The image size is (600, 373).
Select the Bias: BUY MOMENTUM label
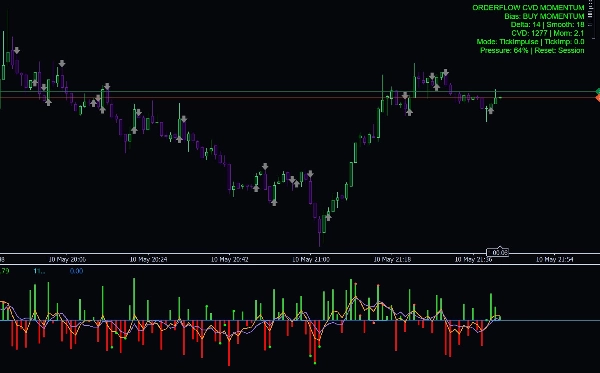(544, 16)
